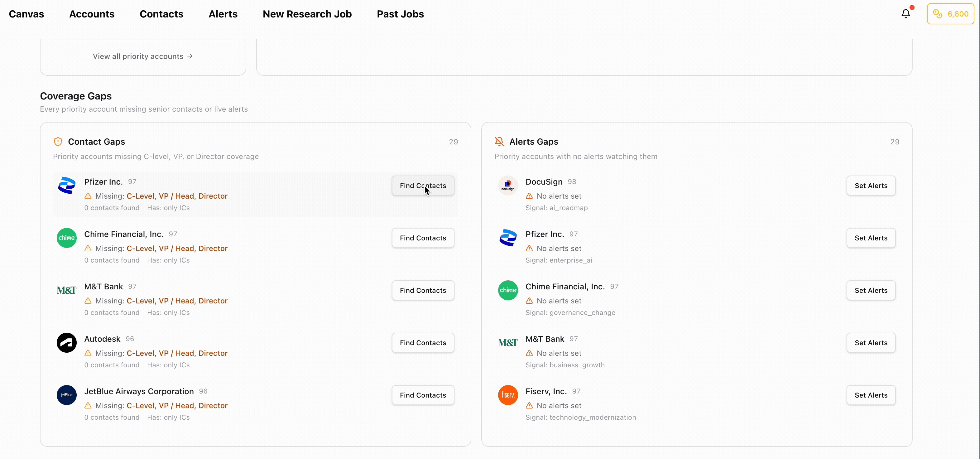980x459 pixels.
Task: Click DocuSign account name
Action: point(544,181)
